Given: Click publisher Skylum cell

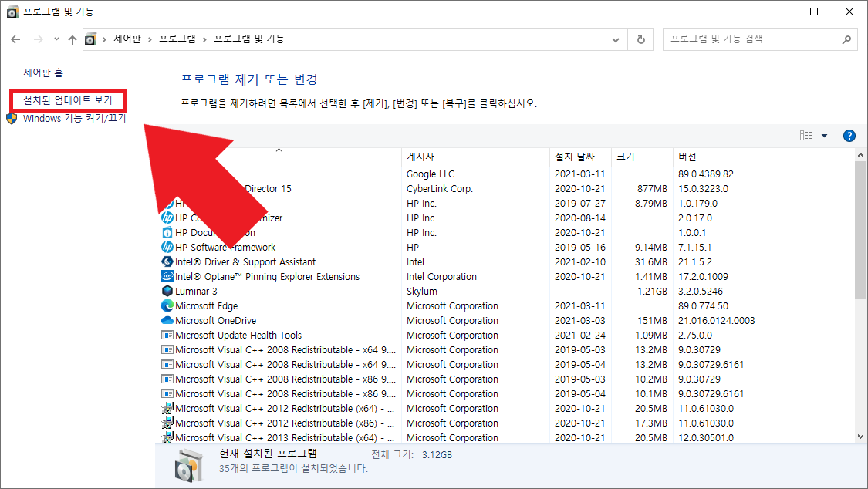Looking at the screenshot, I should tap(422, 292).
